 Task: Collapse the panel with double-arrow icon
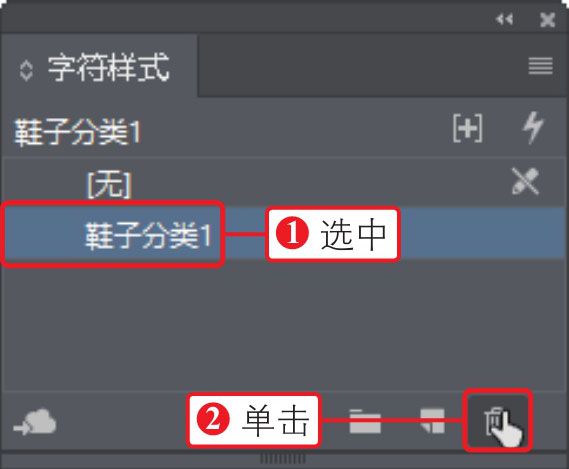504,19
